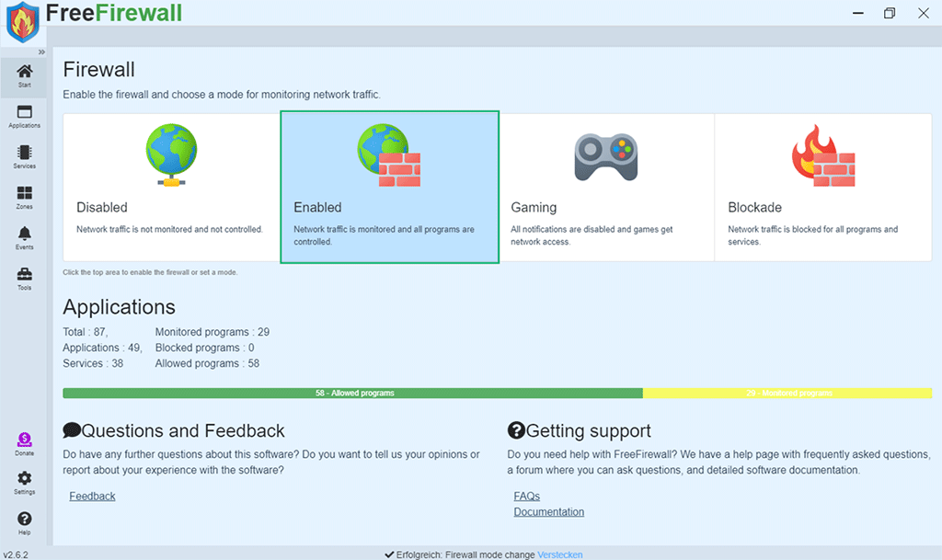Click the Donate heart icon
Image resolution: width=942 pixels, height=560 pixels.
[24, 440]
